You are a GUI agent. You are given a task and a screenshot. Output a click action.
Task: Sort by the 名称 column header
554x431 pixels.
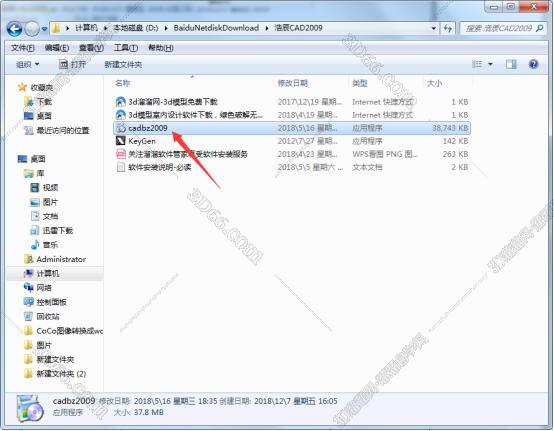pos(123,83)
